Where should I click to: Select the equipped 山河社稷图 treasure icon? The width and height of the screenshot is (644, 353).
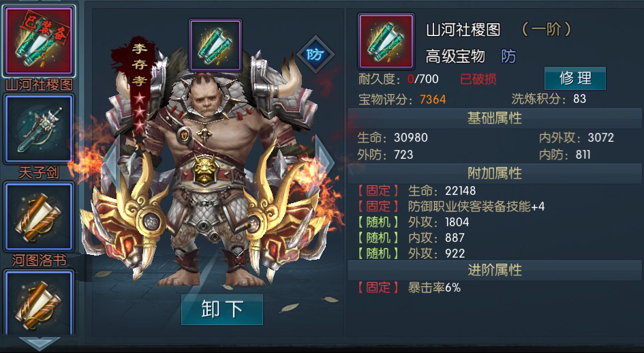(x=39, y=41)
